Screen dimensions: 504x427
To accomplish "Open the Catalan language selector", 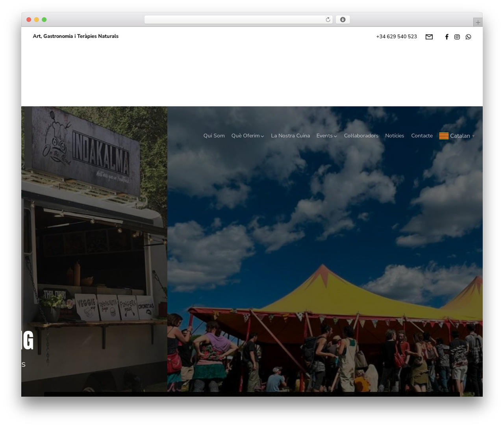I will click(x=457, y=136).
